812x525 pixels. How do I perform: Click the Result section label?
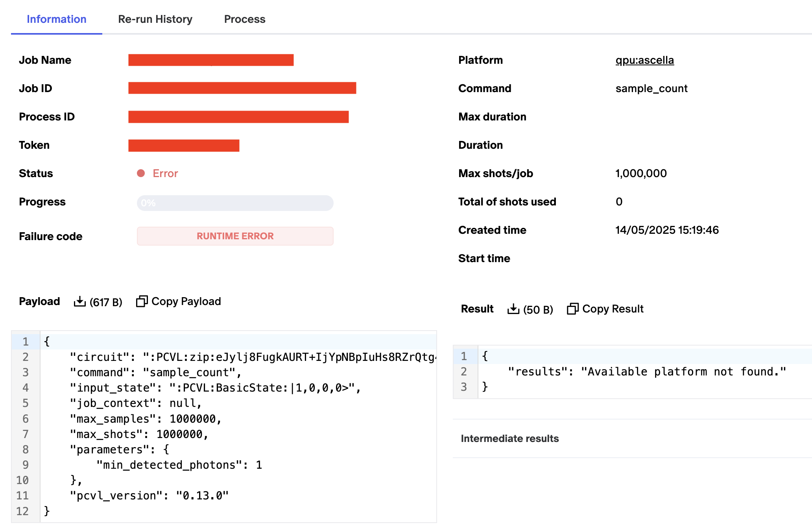tap(477, 309)
